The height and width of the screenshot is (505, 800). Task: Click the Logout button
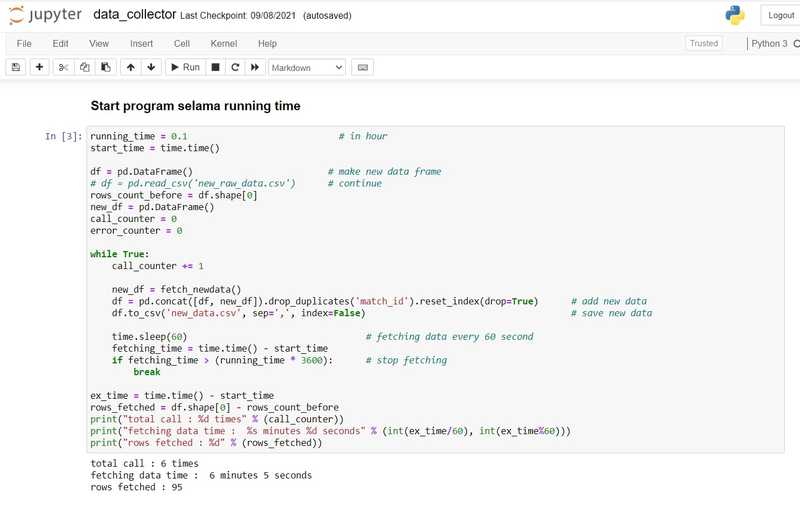pos(780,15)
